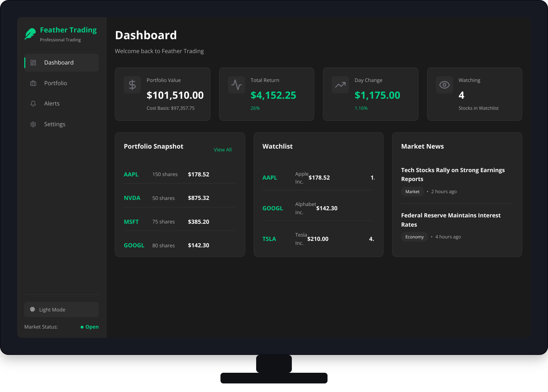Click the Tech Stocks Rally news headline
The height and width of the screenshot is (392, 548).
pyautogui.click(x=453, y=175)
